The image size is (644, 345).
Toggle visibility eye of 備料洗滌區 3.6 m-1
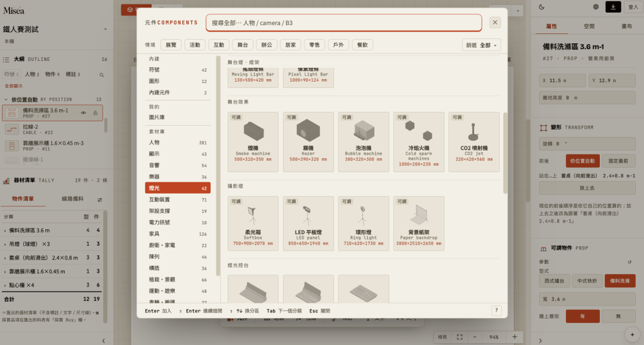coord(84,113)
